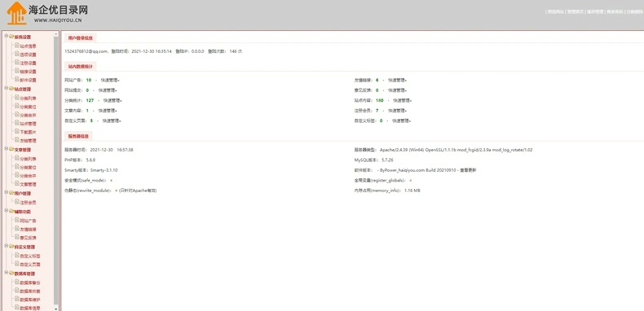Click the 站点管理 group folder icon
This screenshot has height=311, width=644.
(11, 88)
